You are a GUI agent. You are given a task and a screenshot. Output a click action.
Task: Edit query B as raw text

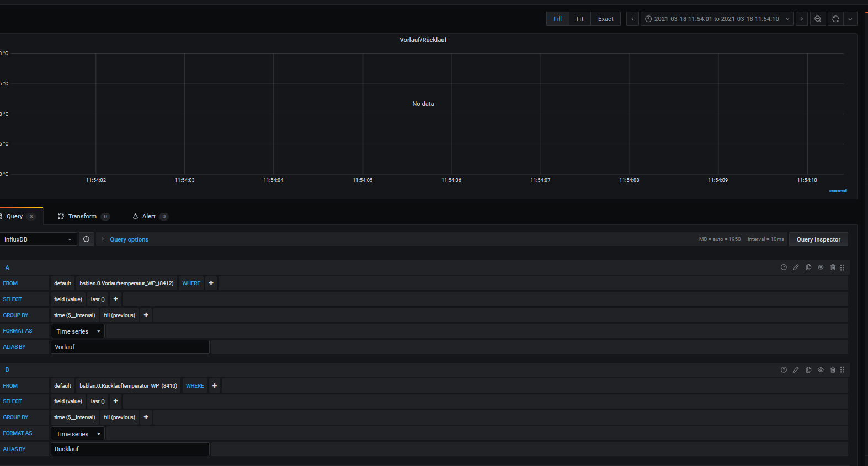[x=796, y=370]
